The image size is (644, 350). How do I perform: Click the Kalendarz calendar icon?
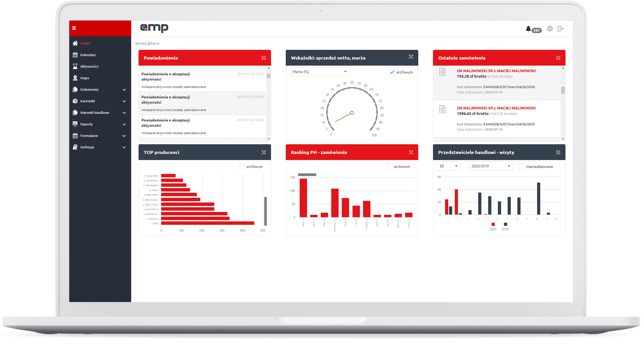click(x=75, y=55)
